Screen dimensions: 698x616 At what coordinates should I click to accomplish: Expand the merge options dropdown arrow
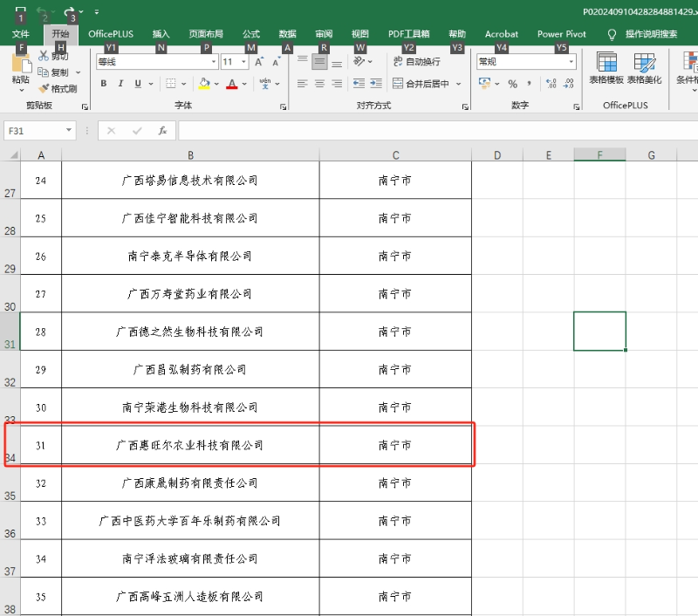click(x=458, y=83)
